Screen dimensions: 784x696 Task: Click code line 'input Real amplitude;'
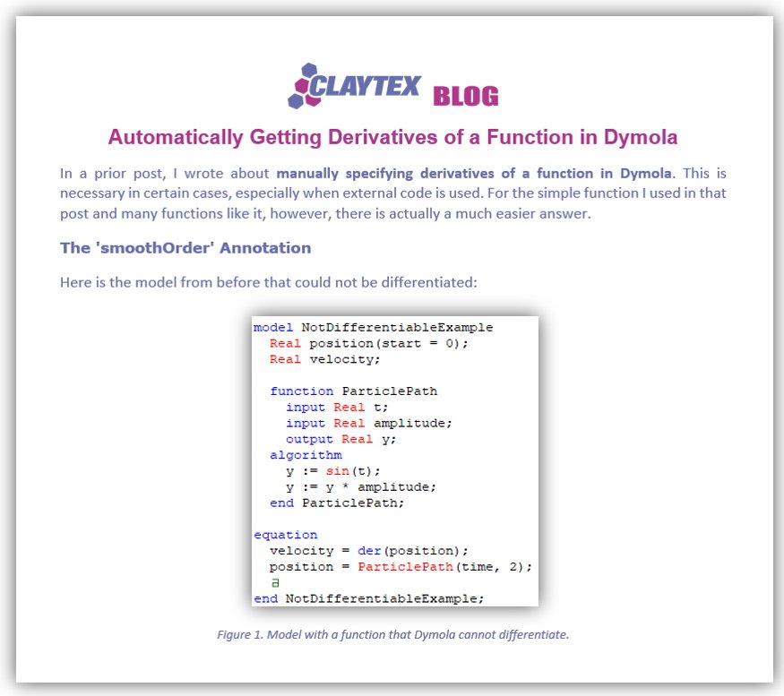[369, 423]
